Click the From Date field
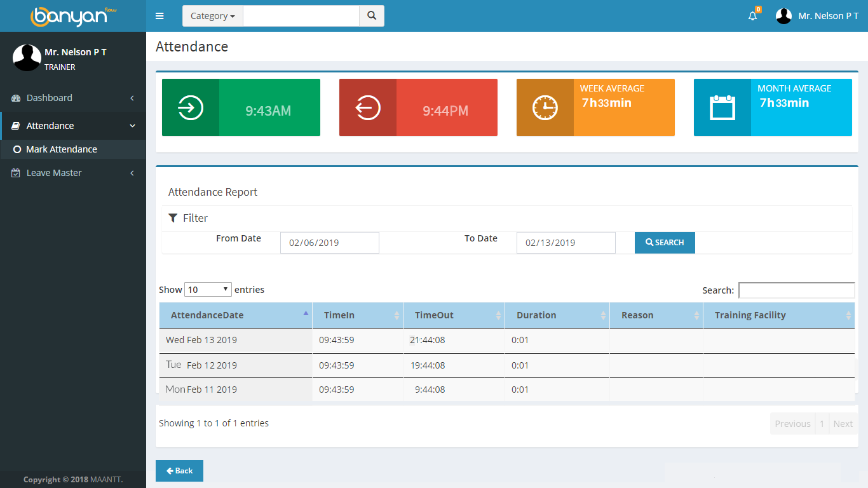 [330, 243]
